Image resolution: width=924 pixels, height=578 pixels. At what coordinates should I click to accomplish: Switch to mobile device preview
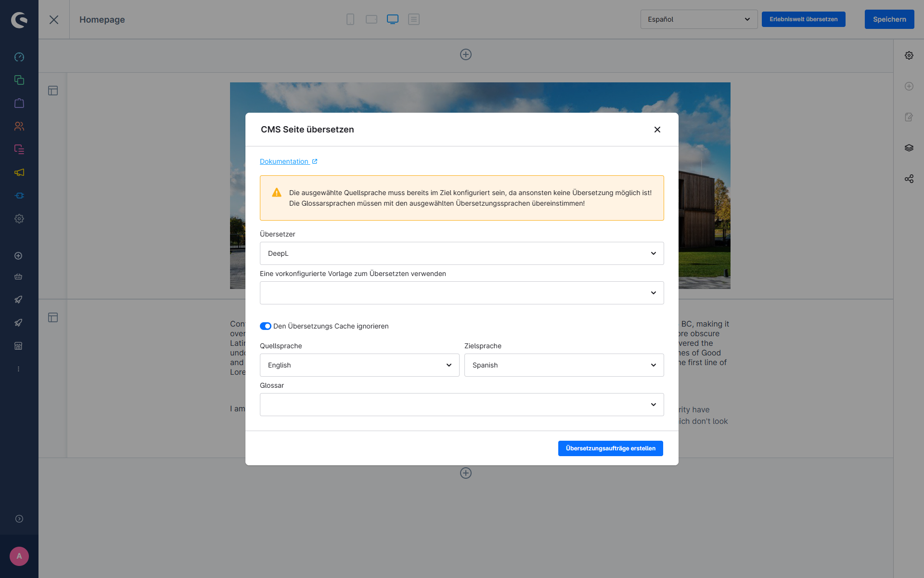(350, 19)
